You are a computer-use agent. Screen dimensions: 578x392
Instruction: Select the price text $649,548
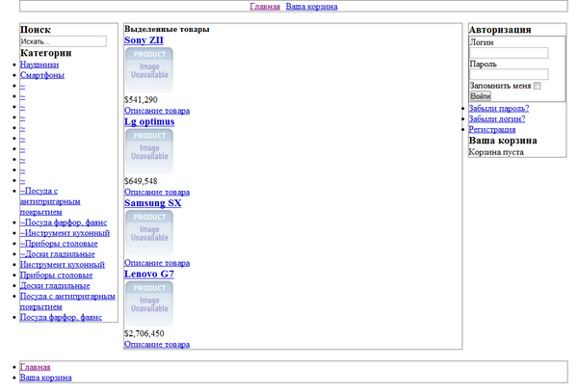click(x=141, y=181)
